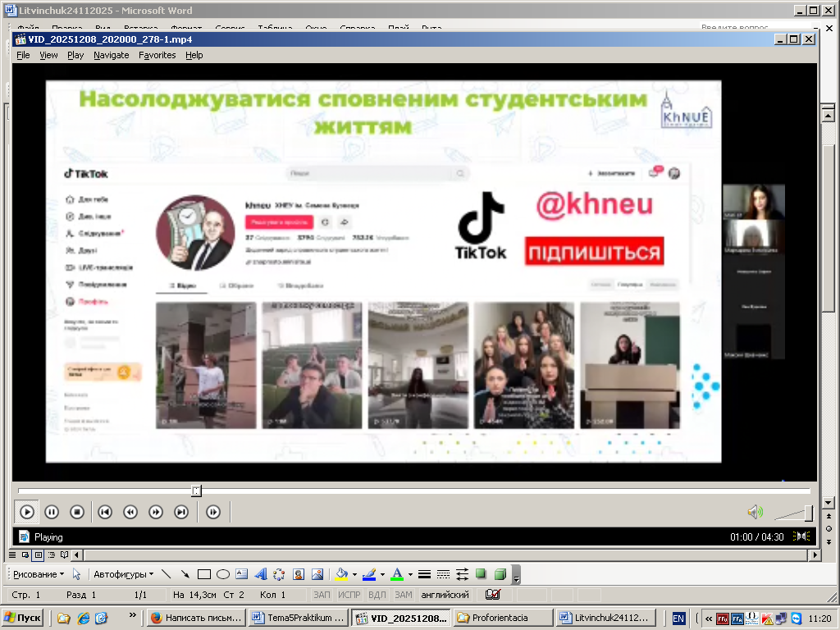Pause the video playback

pos(52,512)
